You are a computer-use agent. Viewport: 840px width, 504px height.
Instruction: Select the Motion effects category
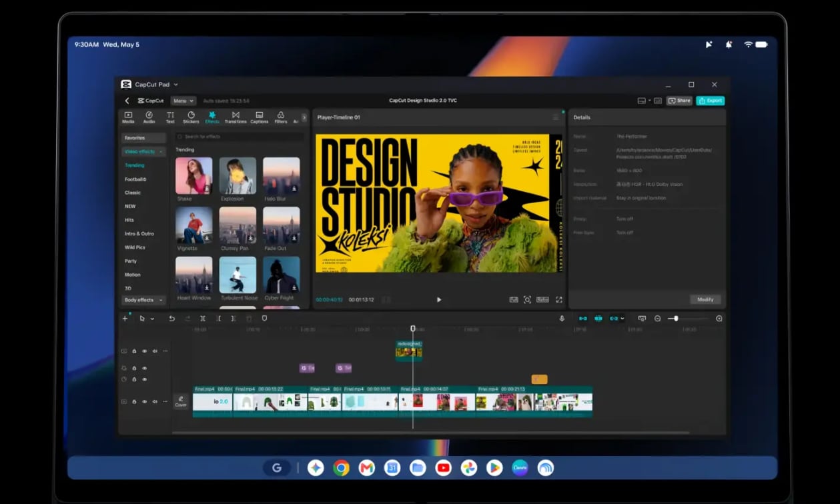point(133,275)
